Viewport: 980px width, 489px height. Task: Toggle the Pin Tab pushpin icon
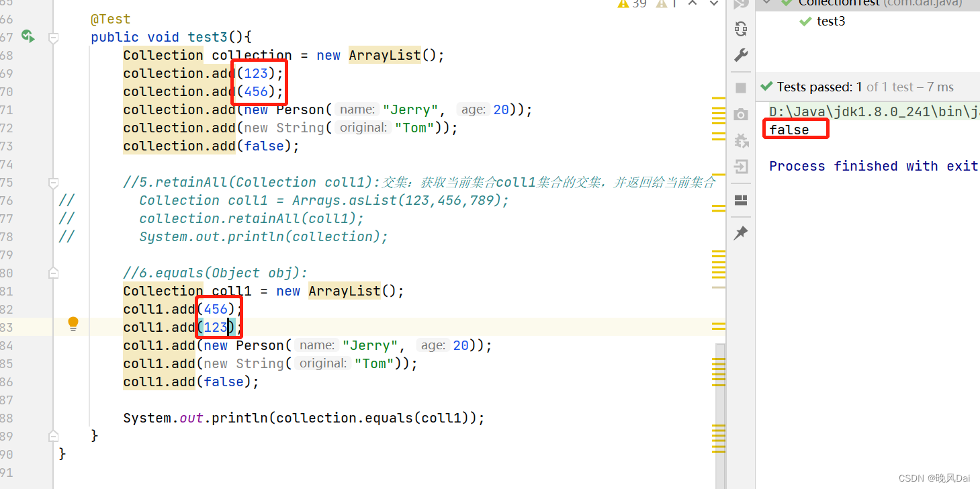click(x=741, y=233)
